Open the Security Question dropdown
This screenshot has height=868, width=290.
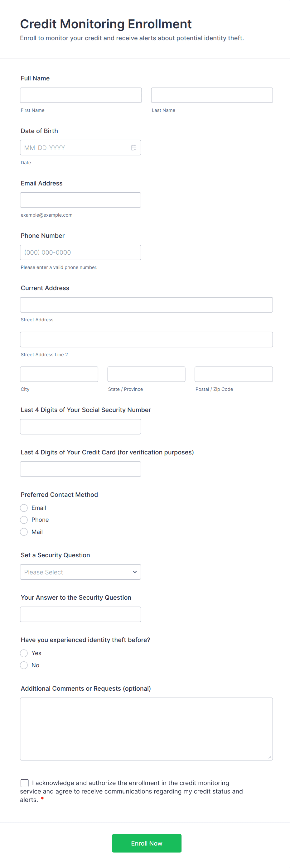[80, 572]
